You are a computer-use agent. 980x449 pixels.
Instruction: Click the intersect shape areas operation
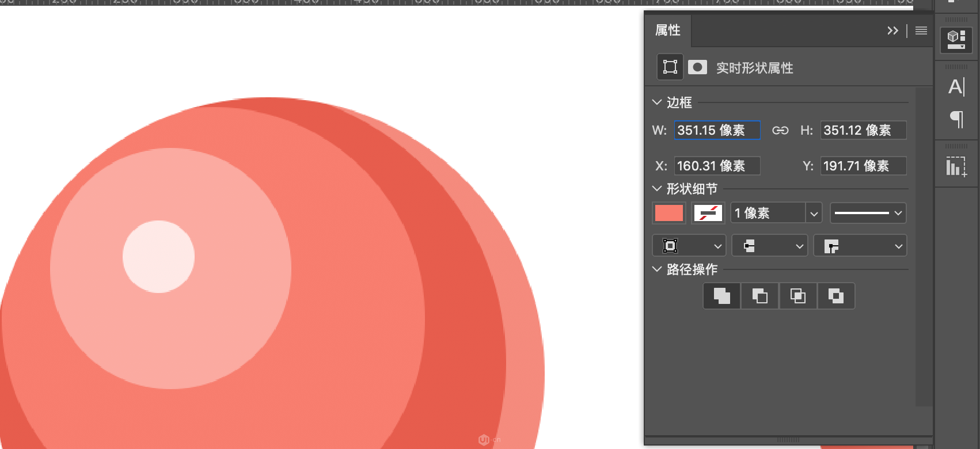tap(798, 296)
